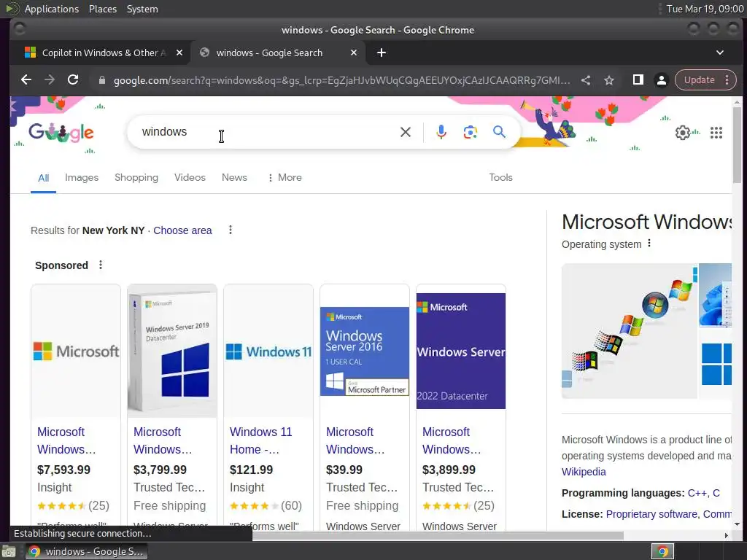Expand the tab search dropdown arrow
This screenshot has width=747, height=560.
point(720,52)
